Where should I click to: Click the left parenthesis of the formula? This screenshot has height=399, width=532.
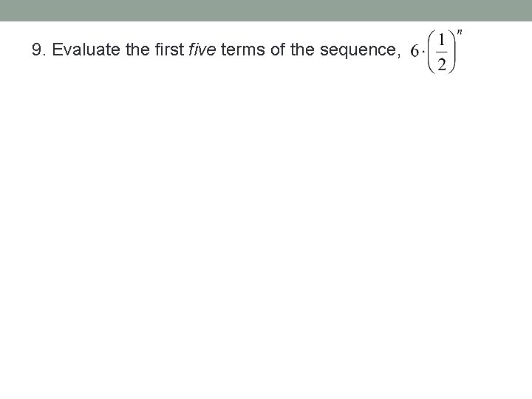coord(431,52)
